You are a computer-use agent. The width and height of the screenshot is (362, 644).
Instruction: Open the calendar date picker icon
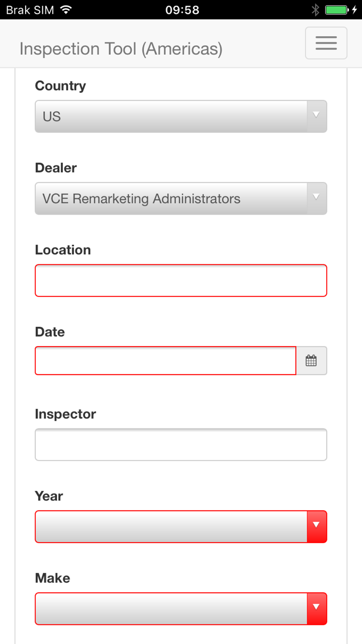[311, 361]
